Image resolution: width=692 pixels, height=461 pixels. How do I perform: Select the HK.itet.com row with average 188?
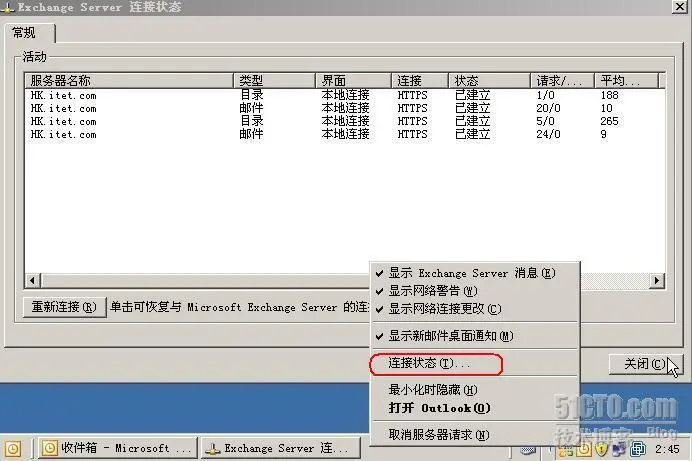pyautogui.click(x=344, y=95)
